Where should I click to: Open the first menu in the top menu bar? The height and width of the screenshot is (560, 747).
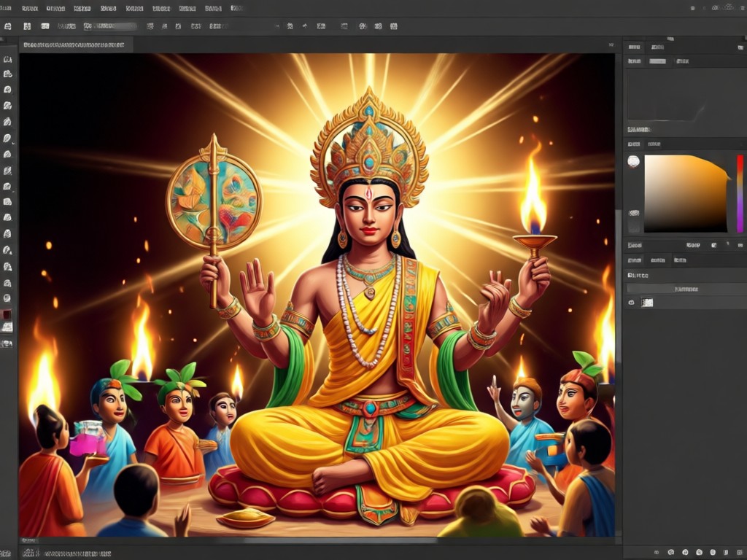pyautogui.click(x=6, y=8)
